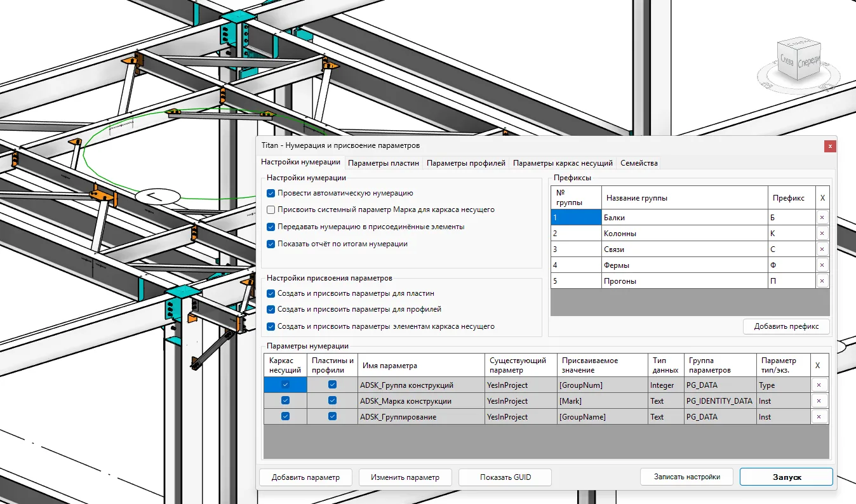Toggle Каркас несущий for ADSK_Марка конструкции

coord(285,401)
